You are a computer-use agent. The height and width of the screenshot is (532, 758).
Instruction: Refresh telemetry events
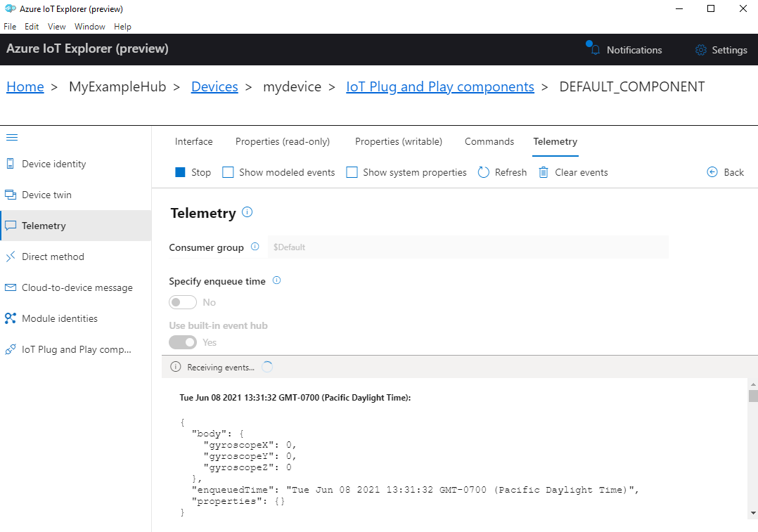[484, 171]
